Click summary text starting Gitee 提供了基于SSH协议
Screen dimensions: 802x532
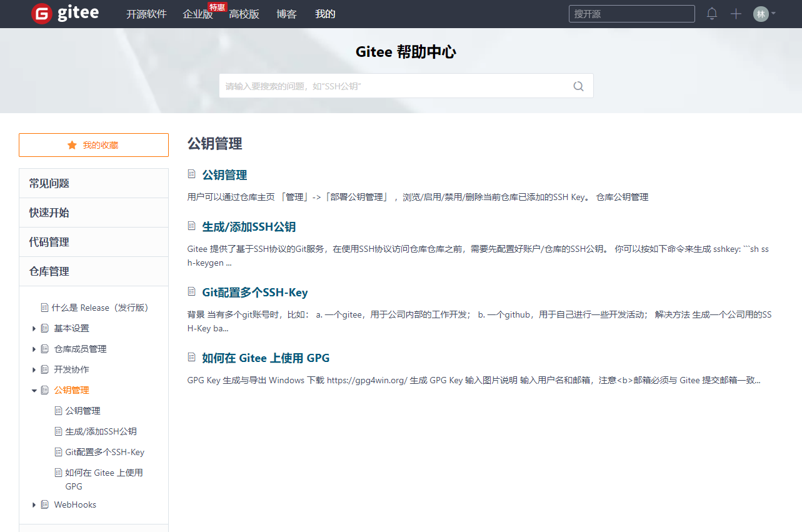click(x=479, y=256)
